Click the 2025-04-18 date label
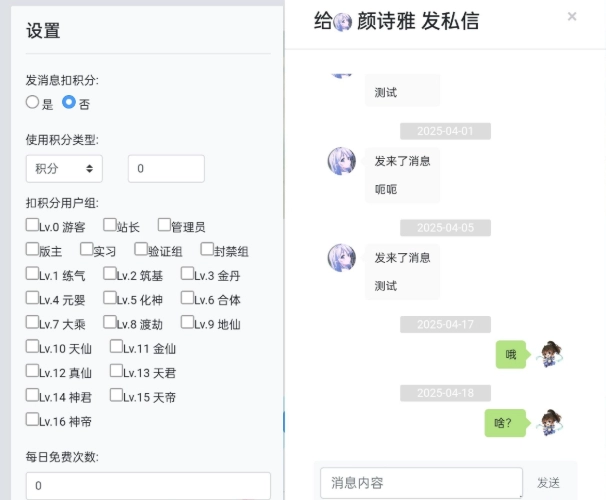 coord(445,393)
